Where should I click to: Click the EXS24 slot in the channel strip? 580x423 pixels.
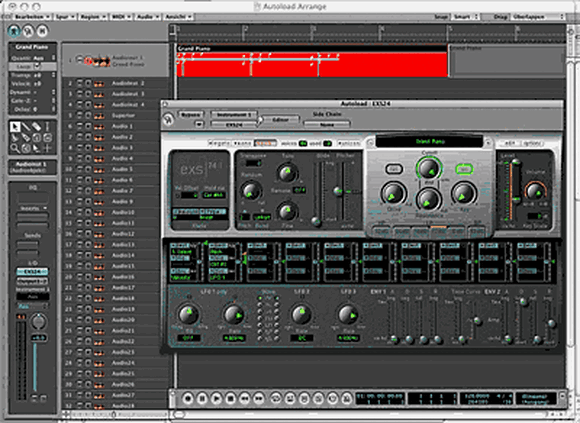pyautogui.click(x=32, y=272)
